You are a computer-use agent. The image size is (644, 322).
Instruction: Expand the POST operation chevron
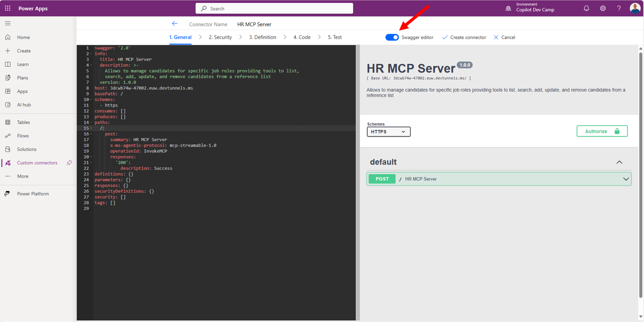(626, 179)
